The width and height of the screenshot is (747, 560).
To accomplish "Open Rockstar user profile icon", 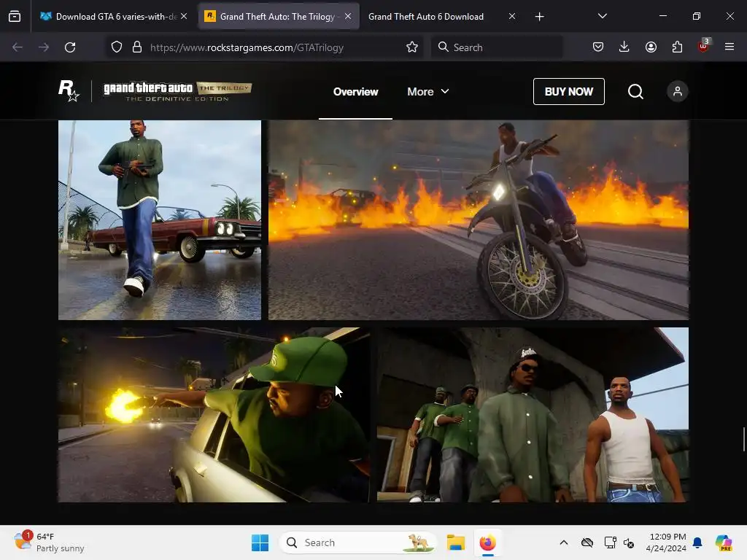I will (x=678, y=91).
